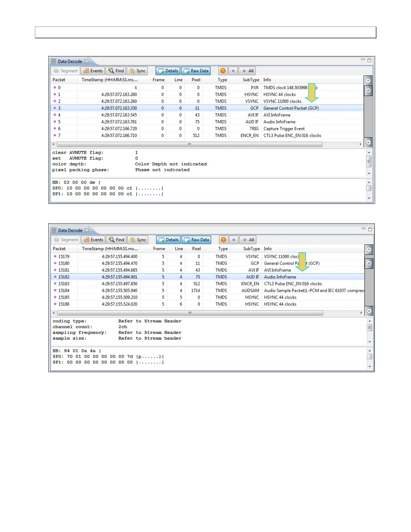Click Segment button in lower Data Decode panel
Image resolution: width=411 pixels, height=532 pixels.
pyautogui.click(x=66, y=240)
